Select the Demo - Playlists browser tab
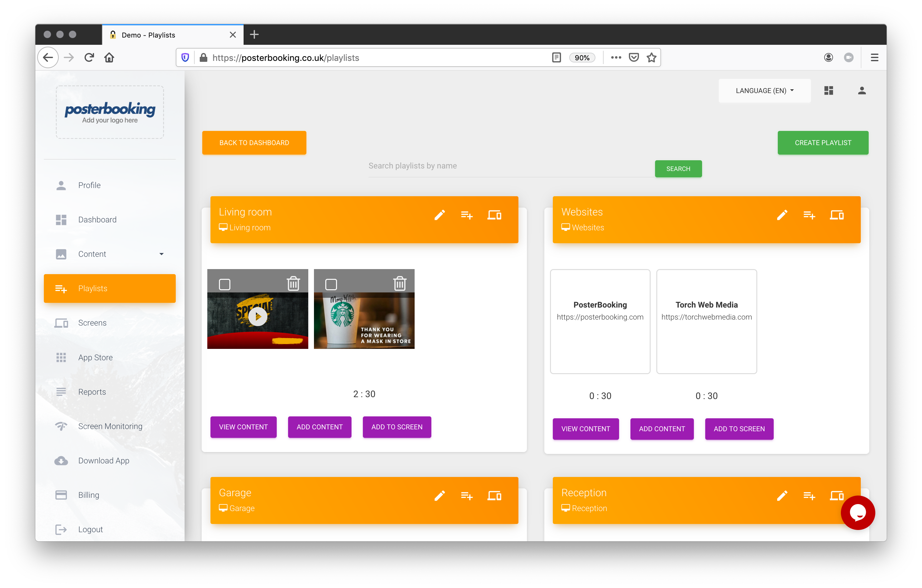Screen dimensions: 922x588 click(x=172, y=35)
